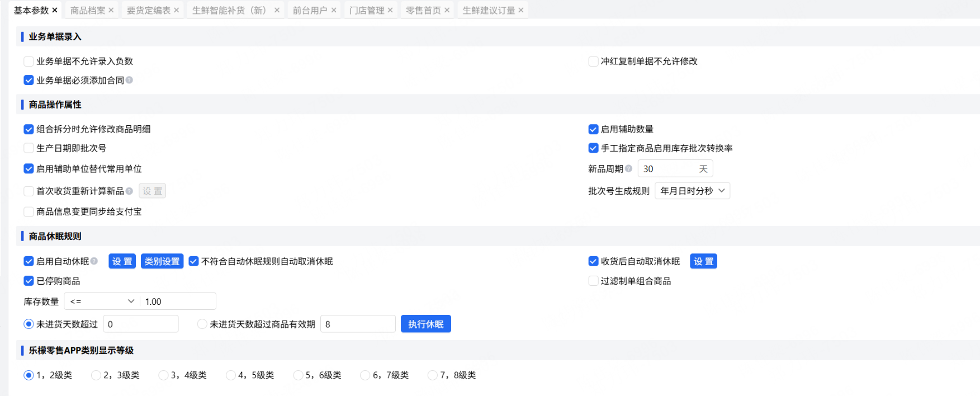Close the 门店管理 tab

tap(390, 10)
